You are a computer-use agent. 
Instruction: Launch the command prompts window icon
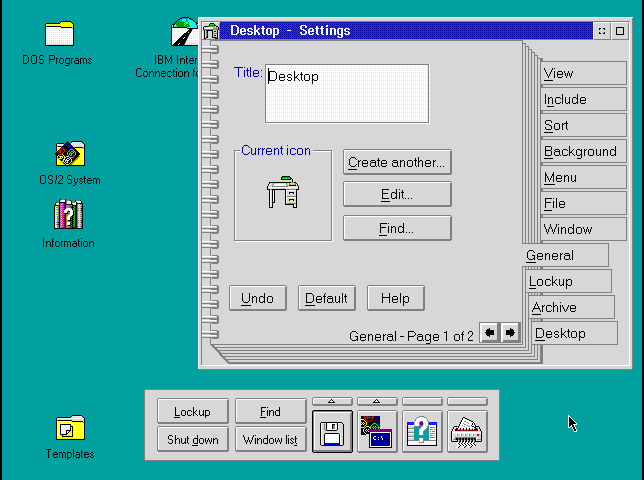[377, 432]
